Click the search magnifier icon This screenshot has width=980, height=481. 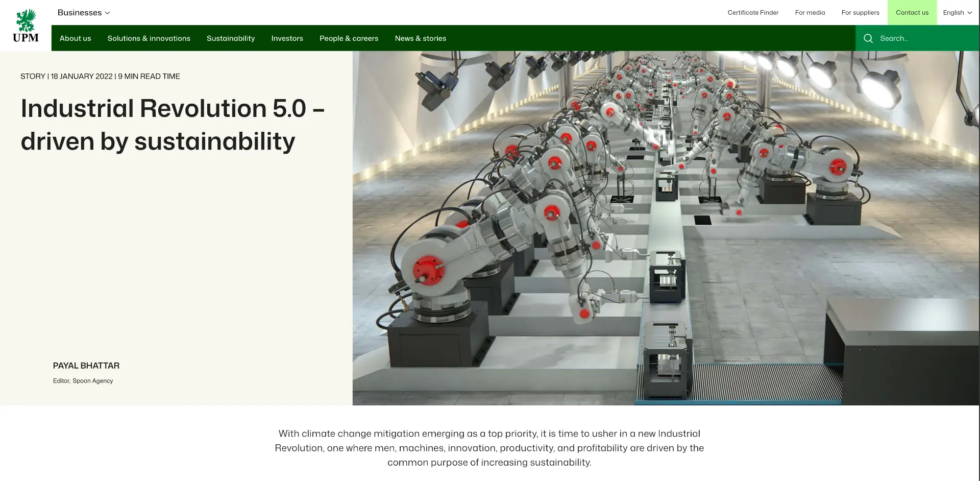[868, 38]
